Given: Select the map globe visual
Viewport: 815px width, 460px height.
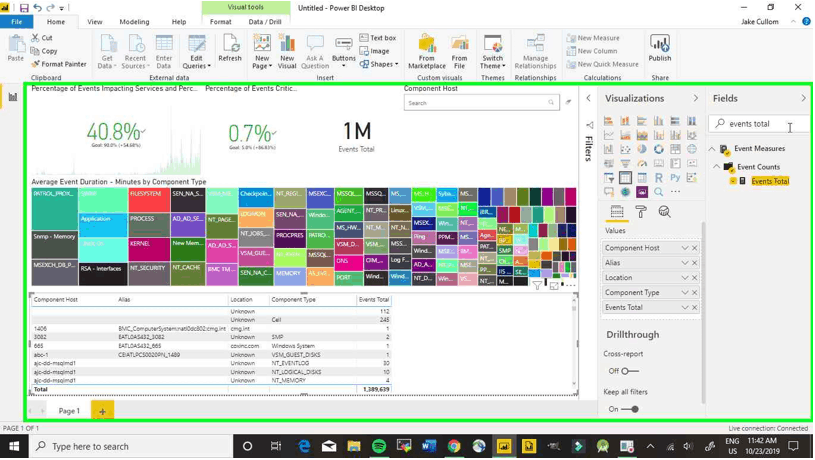Looking at the screenshot, I should [x=692, y=149].
